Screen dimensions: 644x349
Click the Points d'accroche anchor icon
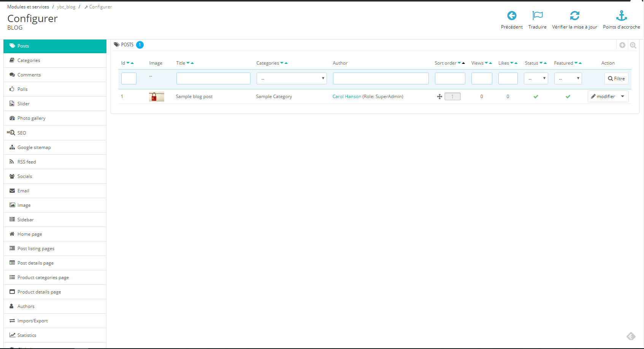point(622,16)
